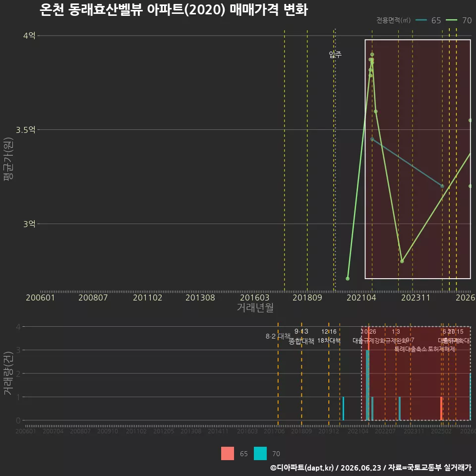Click the 전용면적(㎡) legend title

[393, 20]
